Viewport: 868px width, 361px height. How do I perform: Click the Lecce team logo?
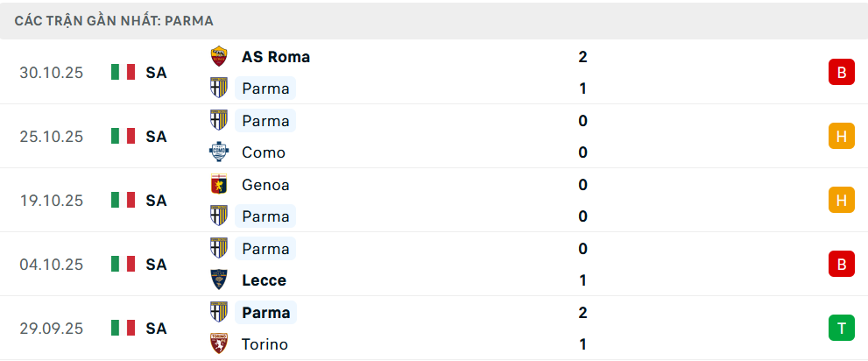tap(219, 280)
